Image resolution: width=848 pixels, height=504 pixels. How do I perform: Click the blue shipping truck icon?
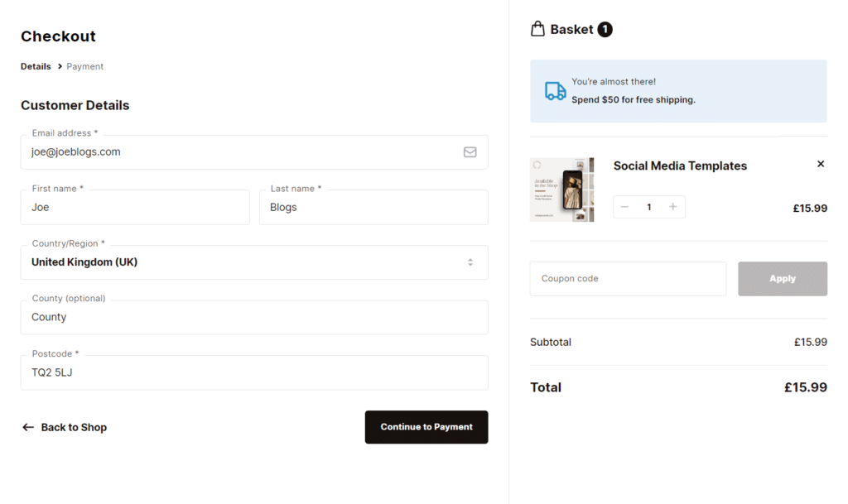(x=553, y=90)
